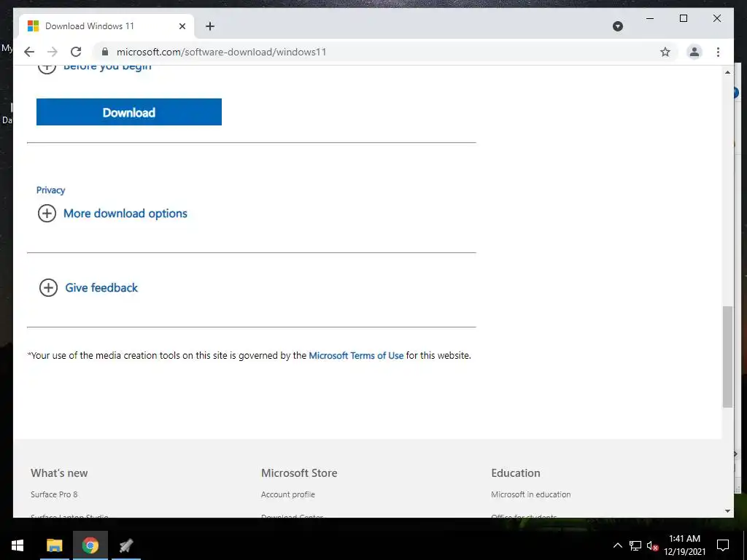Screen dimensions: 747x560
Task: Click the blue Download button
Action: 129,112
